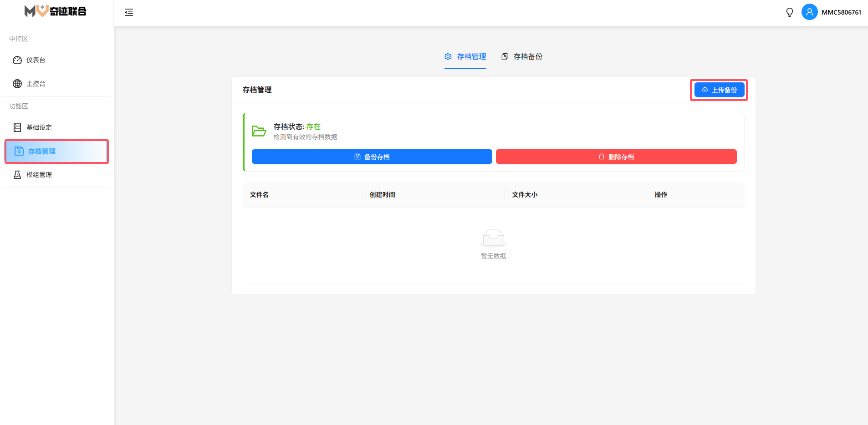Screen dimensions: 868x425
Task: Click the 奇迹联合 logo
Action: (x=56, y=11)
